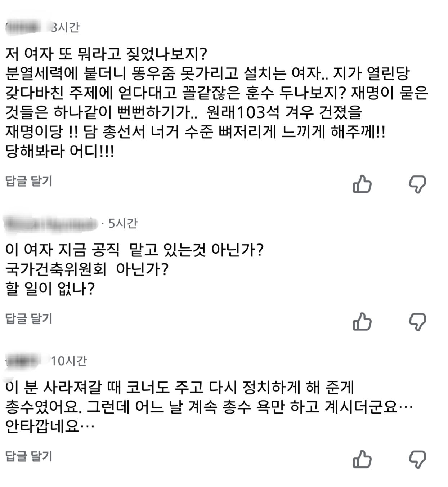This screenshot has height=487, width=448.
Task: Click the comment text starting '이 분 사라져갈 때'
Action: 180,388
